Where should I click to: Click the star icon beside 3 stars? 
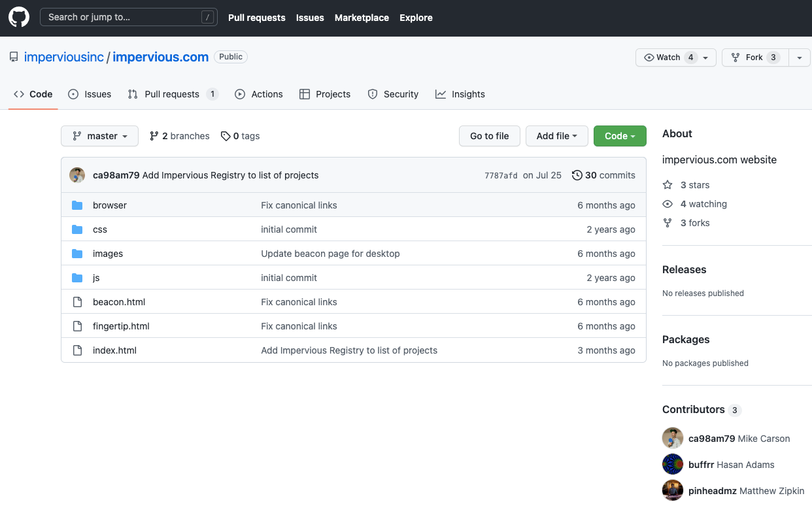coord(668,185)
